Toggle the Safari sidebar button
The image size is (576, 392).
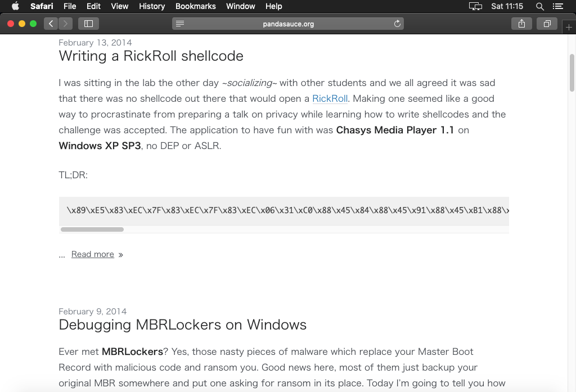pyautogui.click(x=88, y=24)
